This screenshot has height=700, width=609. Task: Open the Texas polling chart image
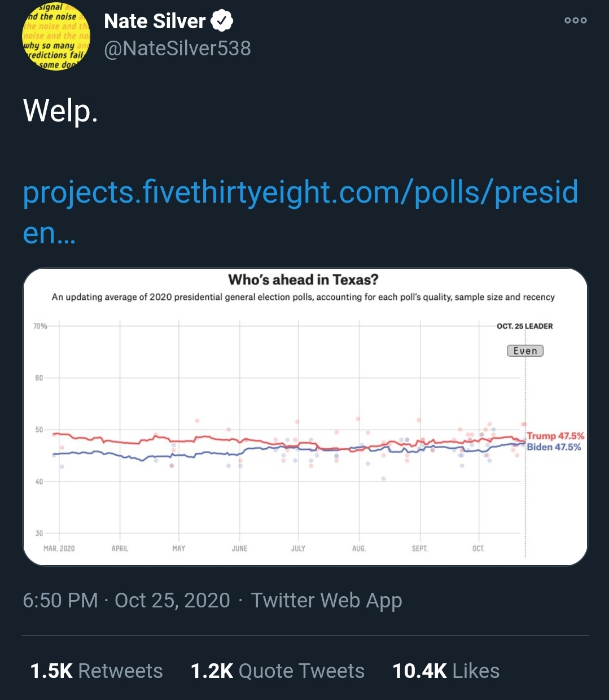point(305,417)
